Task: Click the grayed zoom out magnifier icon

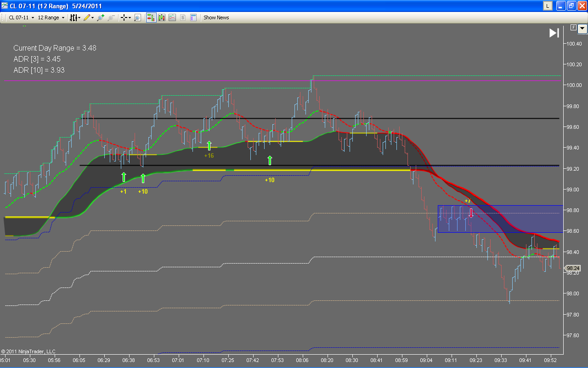Action: [111, 17]
